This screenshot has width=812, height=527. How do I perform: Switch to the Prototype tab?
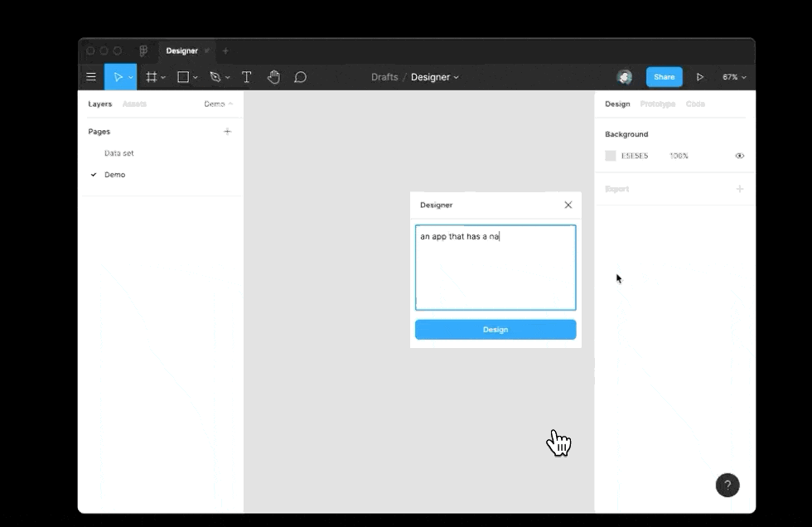[x=658, y=104]
